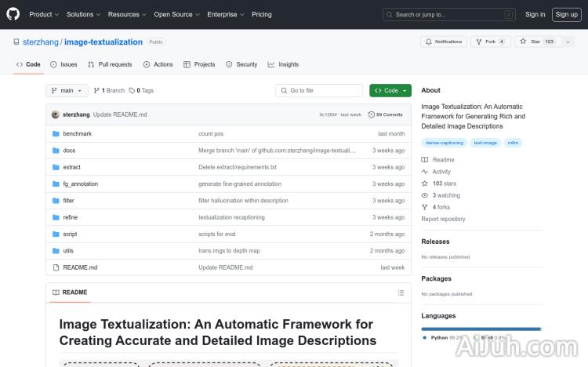The height and width of the screenshot is (367, 588).
Task: Click the sterzhang avatar thumbnail
Action: click(56, 114)
